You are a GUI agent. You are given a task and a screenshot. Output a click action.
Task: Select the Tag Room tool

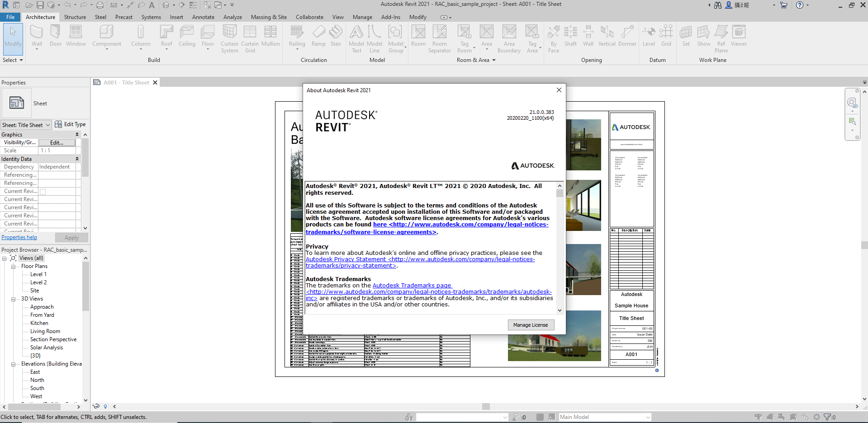(465, 39)
